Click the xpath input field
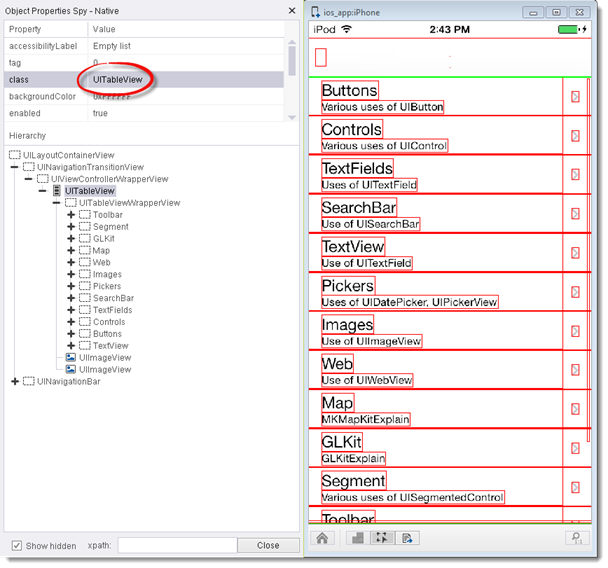Image resolution: width=608 pixels, height=568 pixels. tap(176, 545)
